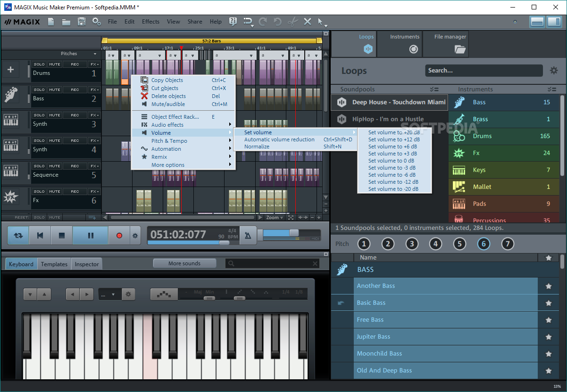This screenshot has height=392, width=567.
Task: Select the Fx track starburst icon
Action: pos(10,197)
